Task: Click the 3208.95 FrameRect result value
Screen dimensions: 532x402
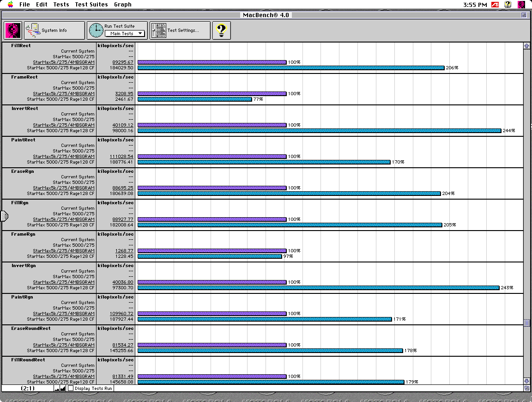Action: [x=124, y=94]
